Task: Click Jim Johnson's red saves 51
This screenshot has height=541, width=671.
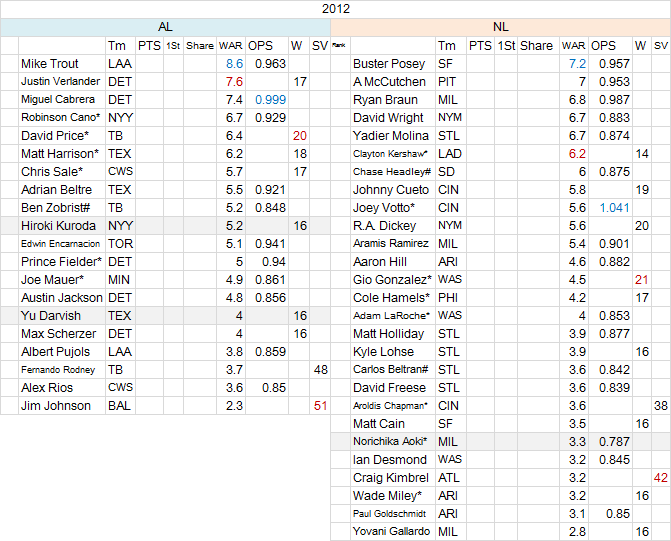Action: tap(320, 405)
